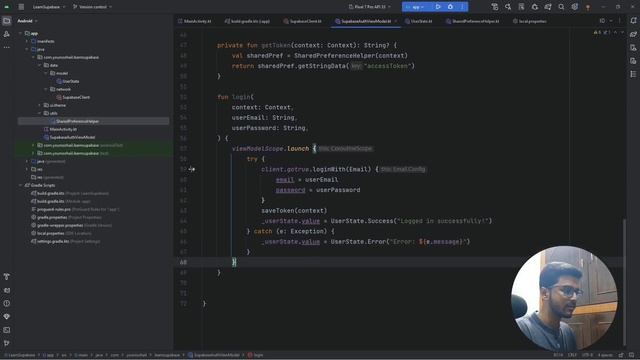This screenshot has width=640, height=360.
Task: Go to next highlighted problem arrow
Action: tap(622, 32)
